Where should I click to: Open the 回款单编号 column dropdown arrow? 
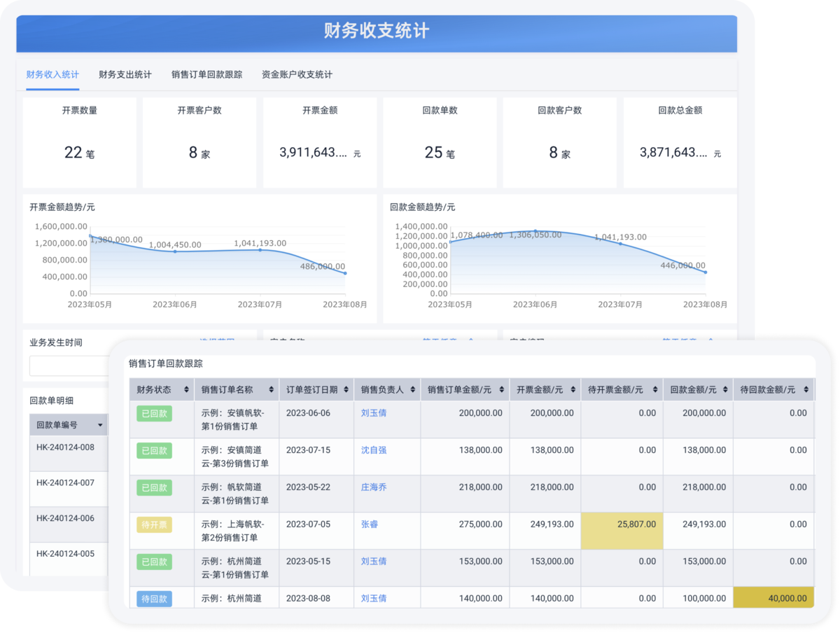100,425
